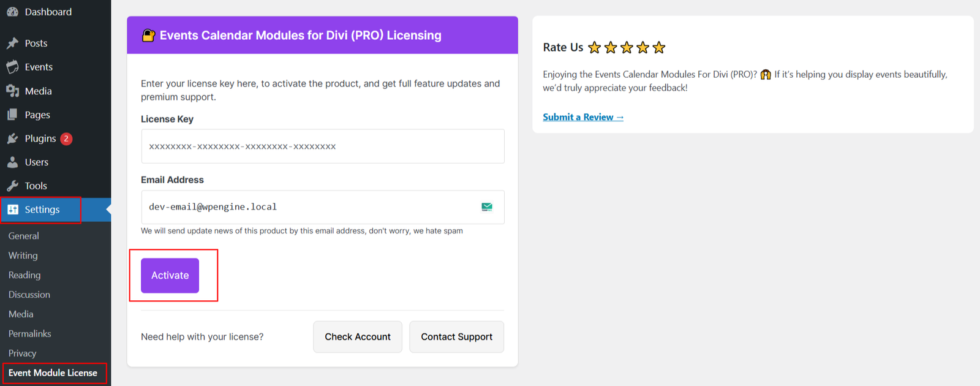
Task: Click the Plugins plug icon
Action: pyautogui.click(x=12, y=138)
